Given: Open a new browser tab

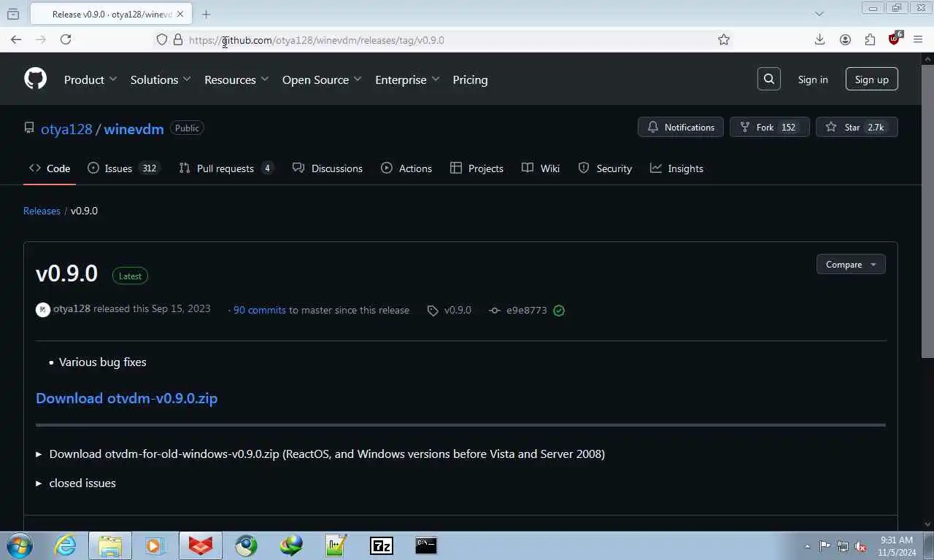Looking at the screenshot, I should coord(206,14).
